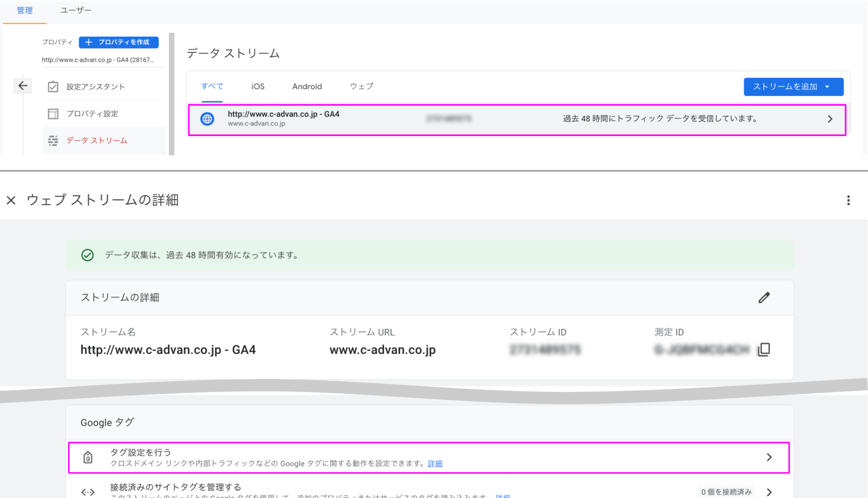Select データ ストリーム in the sidebar
The height and width of the screenshot is (498, 868).
[x=104, y=141]
